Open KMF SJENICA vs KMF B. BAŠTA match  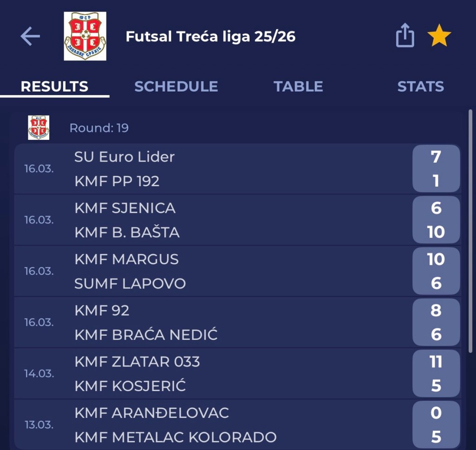coord(209,220)
